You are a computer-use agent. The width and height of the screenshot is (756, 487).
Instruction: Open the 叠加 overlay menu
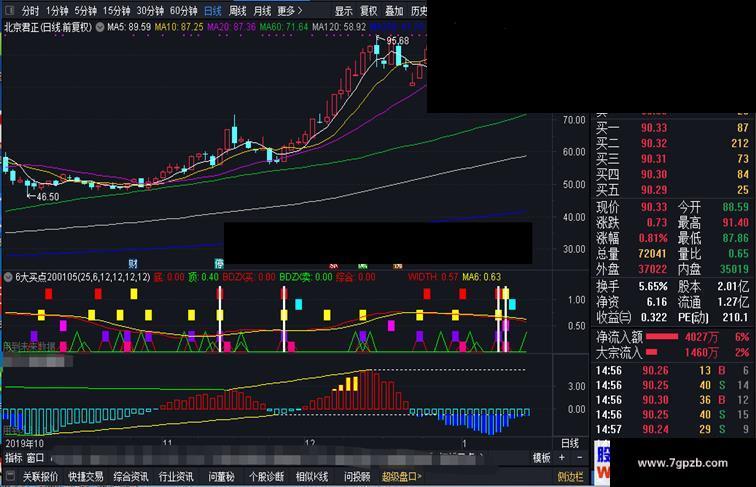tap(394, 10)
